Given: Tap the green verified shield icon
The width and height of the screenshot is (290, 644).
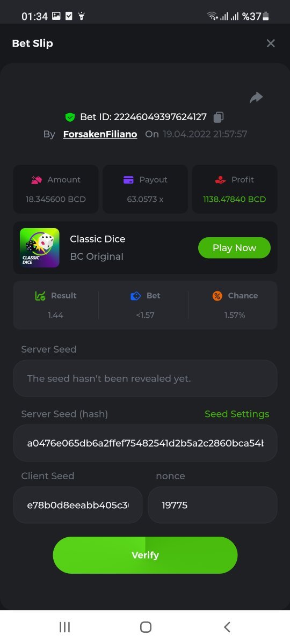Looking at the screenshot, I should pyautogui.click(x=70, y=117).
